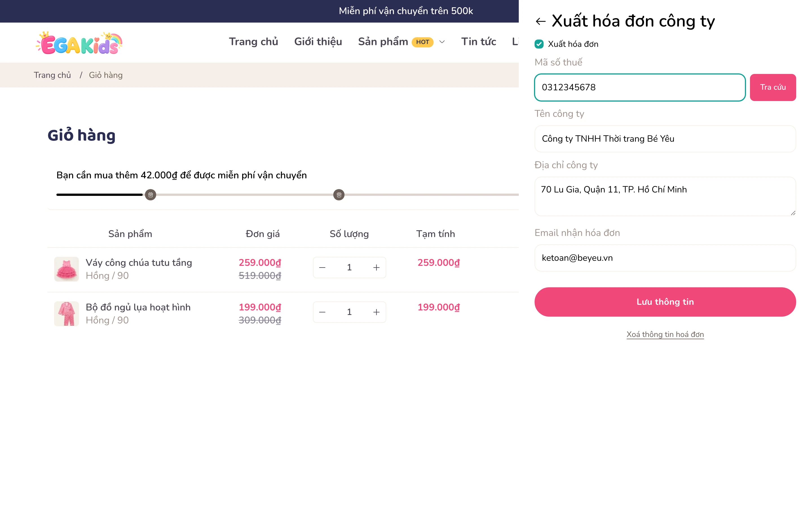Increase quantity of Váy công chúa tutu tầng
The width and height of the screenshot is (812, 508).
coord(376,268)
